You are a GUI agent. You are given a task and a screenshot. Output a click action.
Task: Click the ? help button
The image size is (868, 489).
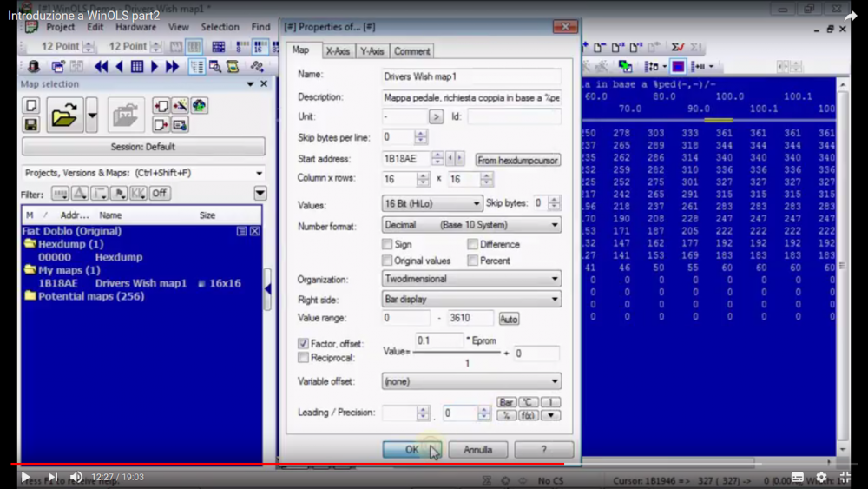coord(543,450)
